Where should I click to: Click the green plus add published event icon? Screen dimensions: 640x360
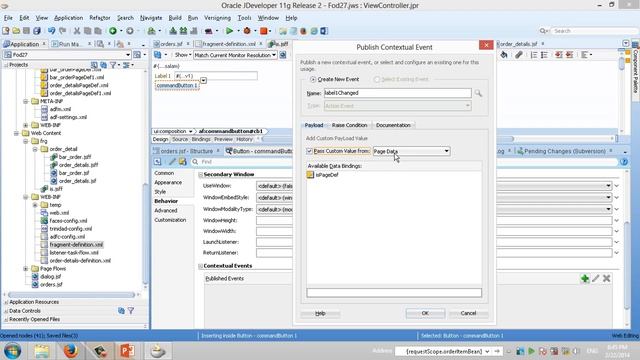click(x=585, y=278)
